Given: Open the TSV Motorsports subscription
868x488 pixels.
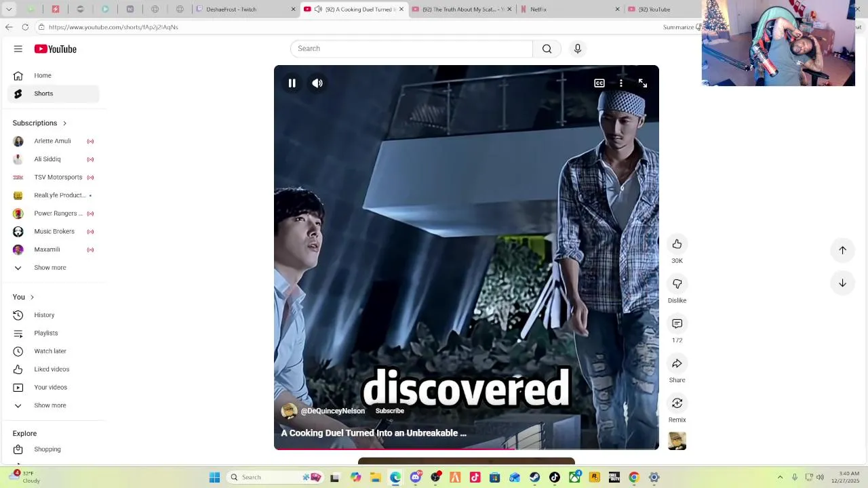Looking at the screenshot, I should tap(53, 178).
